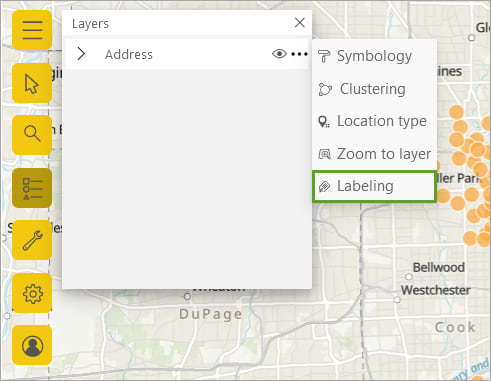Close the Layers panel
This screenshot has height=381, width=491.
point(300,23)
